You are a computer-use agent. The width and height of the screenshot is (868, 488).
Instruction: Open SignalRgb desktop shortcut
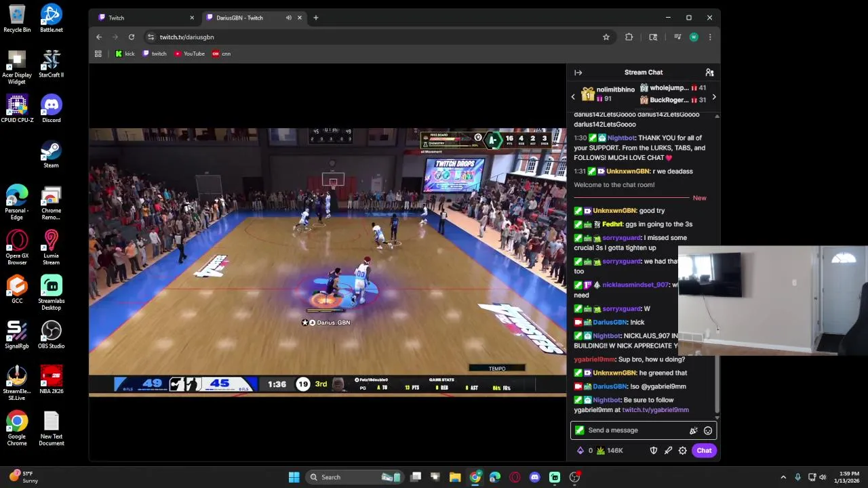pos(17,335)
